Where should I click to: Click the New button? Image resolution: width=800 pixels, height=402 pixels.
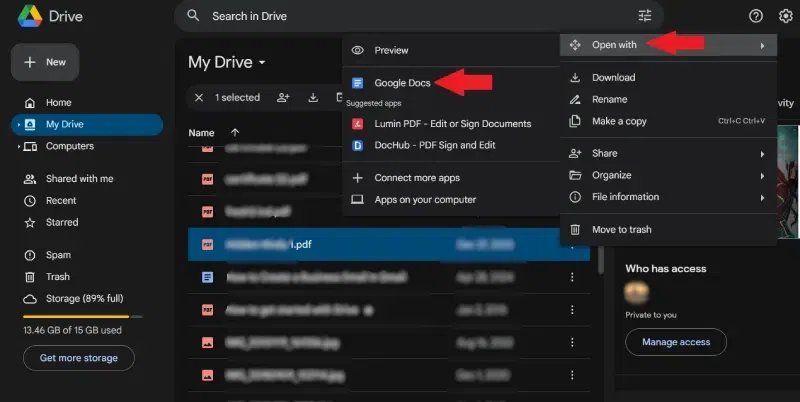pyautogui.click(x=45, y=62)
